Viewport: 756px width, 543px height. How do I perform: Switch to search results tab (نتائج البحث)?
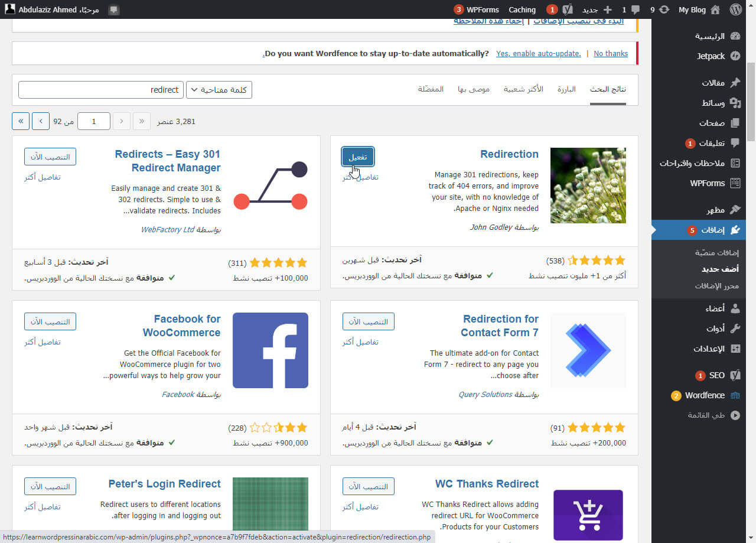pos(608,89)
